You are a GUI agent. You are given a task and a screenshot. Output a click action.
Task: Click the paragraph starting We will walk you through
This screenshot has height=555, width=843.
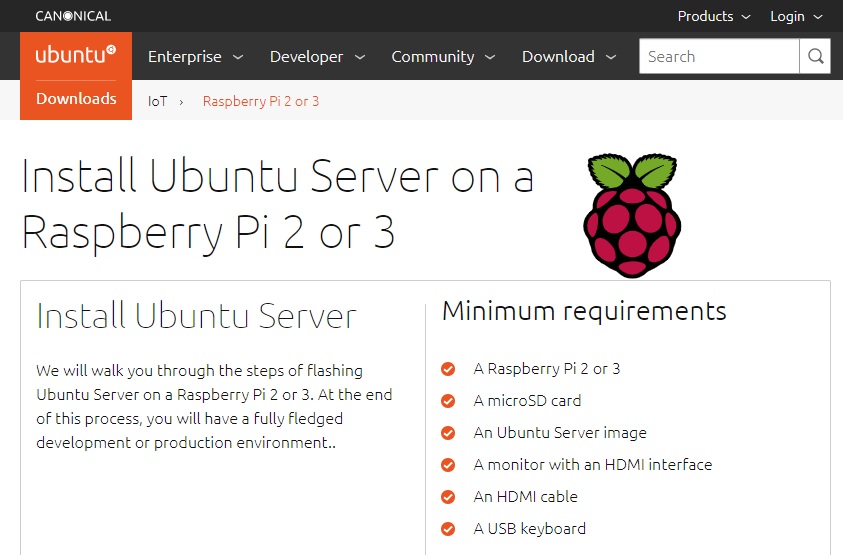point(214,407)
